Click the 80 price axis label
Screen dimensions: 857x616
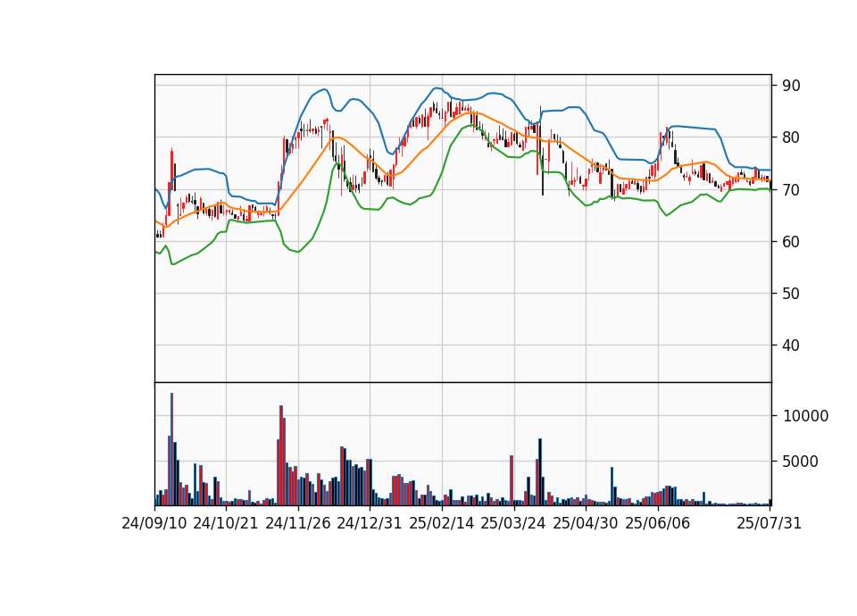791,137
